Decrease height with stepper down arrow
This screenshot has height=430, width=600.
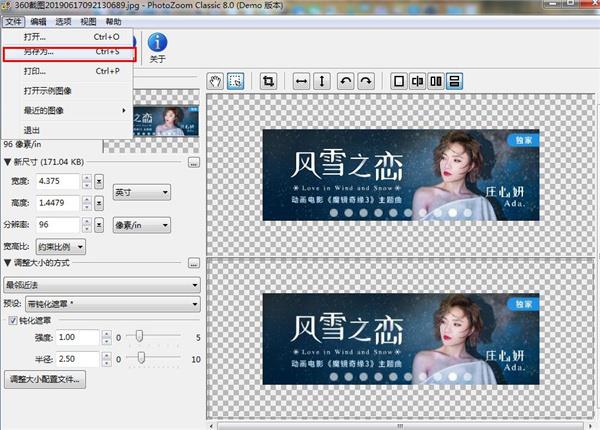coord(87,207)
